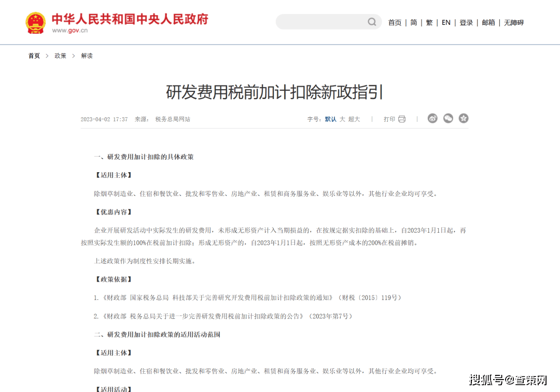Click the search magnifier icon
The height and width of the screenshot is (392, 560).
click(372, 22)
